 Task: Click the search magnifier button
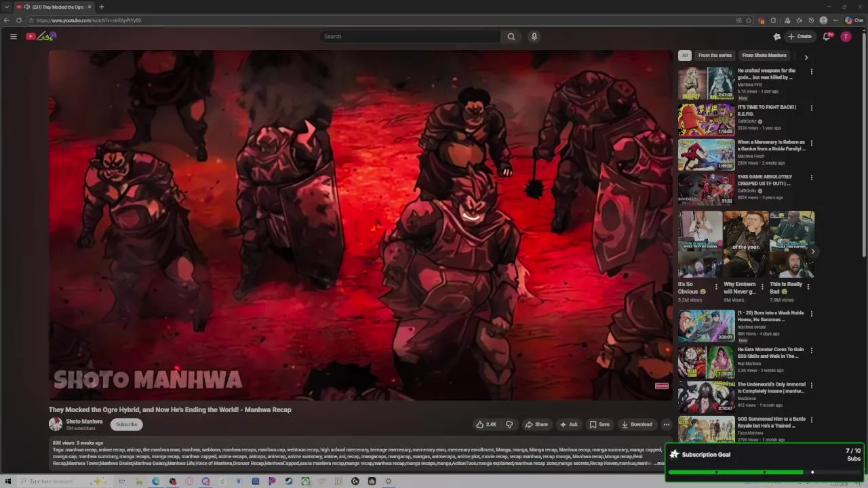point(511,37)
